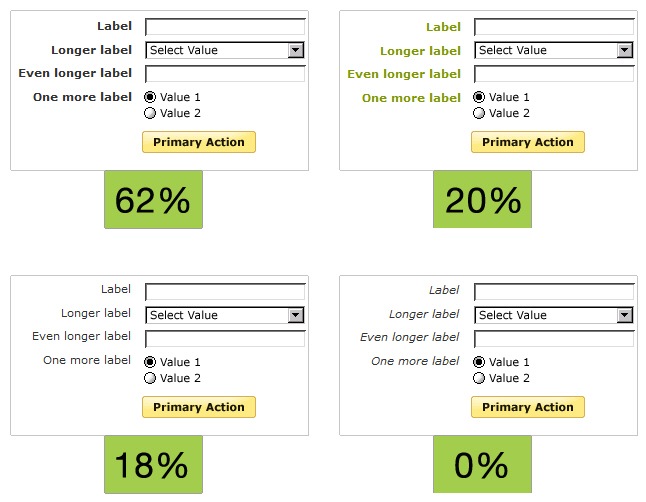The image size is (646, 502).
Task: Expand Select Value dropdown in green-label form
Action: [554, 50]
